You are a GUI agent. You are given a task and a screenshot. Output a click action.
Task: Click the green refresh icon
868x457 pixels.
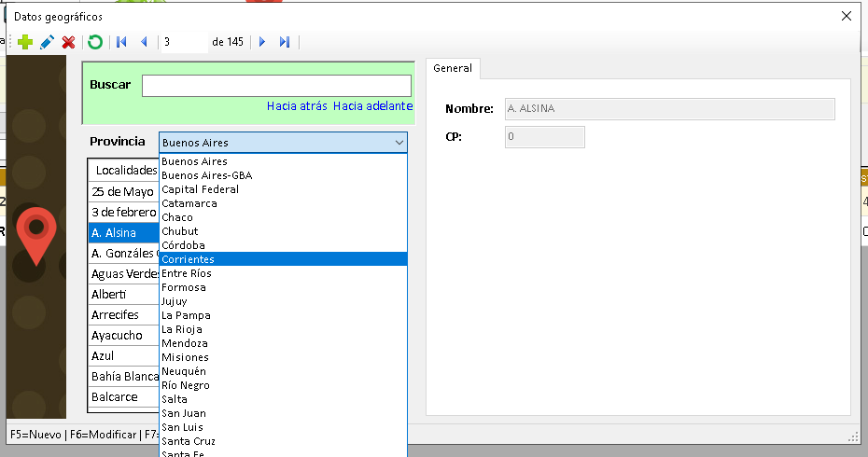[x=94, y=42]
